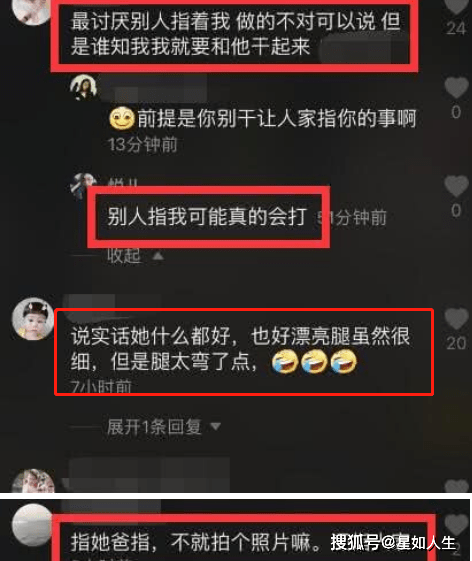
Task: Open the avatar of 最讨厌别人指着我 commenter
Action: 33,11
